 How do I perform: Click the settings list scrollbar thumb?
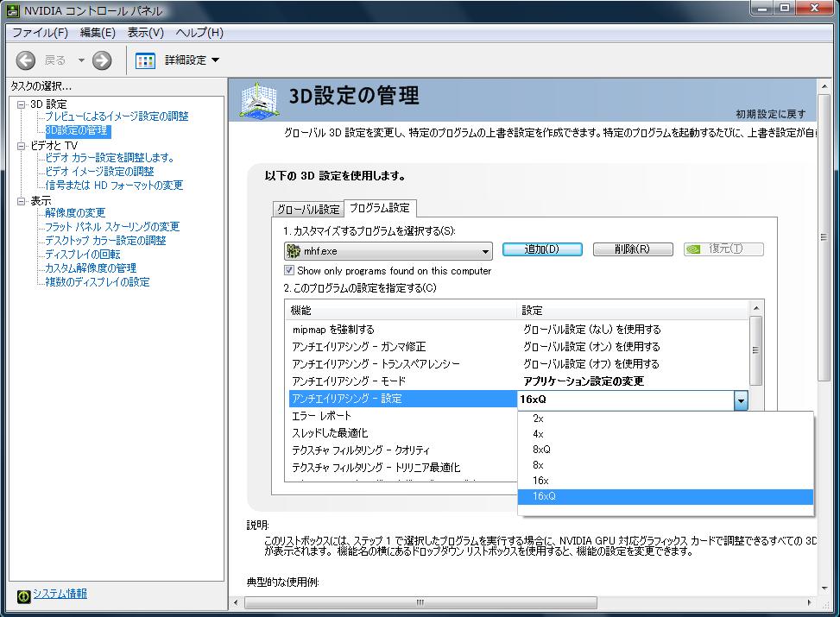click(x=756, y=350)
